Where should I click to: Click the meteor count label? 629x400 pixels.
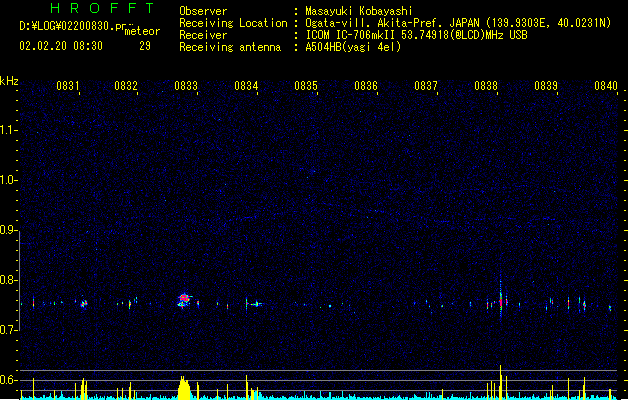click(142, 31)
